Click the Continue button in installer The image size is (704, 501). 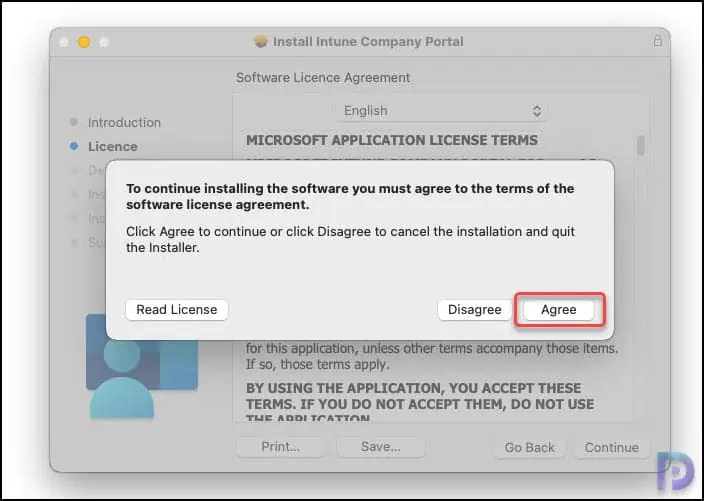612,448
